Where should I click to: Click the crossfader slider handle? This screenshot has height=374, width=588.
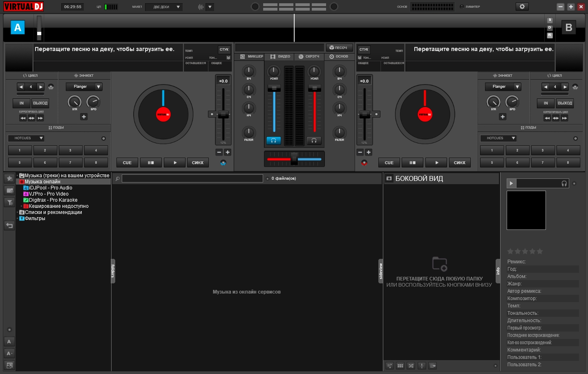click(294, 159)
